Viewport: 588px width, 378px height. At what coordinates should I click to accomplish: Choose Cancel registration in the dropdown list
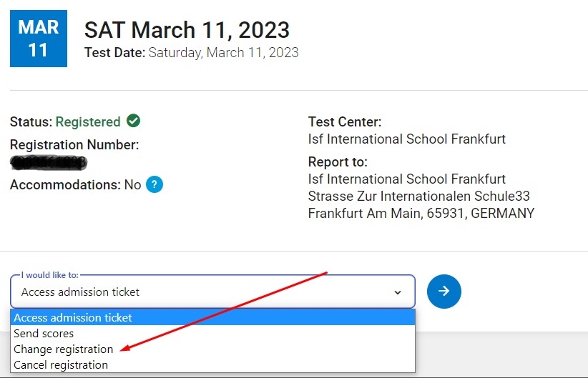tap(61, 364)
